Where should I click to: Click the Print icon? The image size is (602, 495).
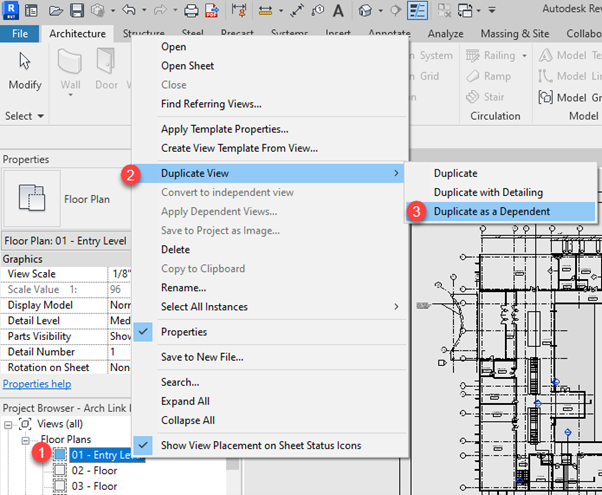click(x=191, y=11)
